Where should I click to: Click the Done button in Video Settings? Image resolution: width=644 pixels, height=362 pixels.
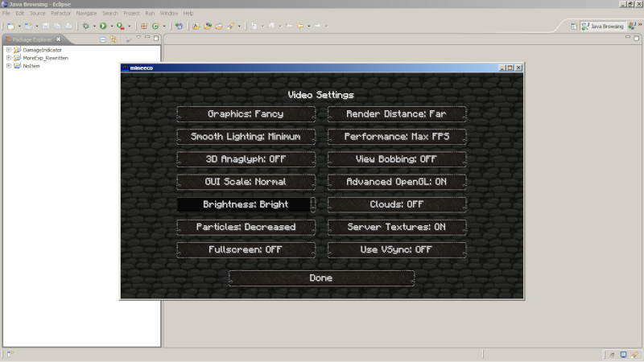[321, 278]
